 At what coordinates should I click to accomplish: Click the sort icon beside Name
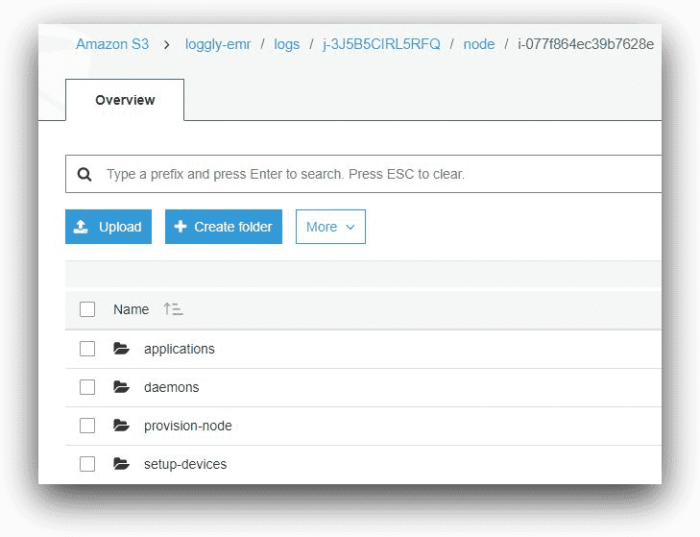(173, 310)
